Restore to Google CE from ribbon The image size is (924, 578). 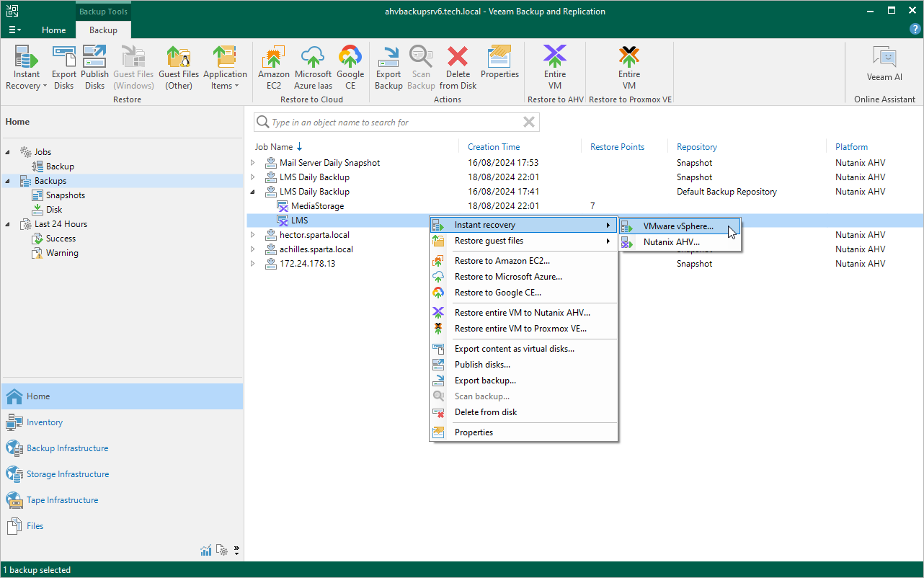[x=350, y=68]
